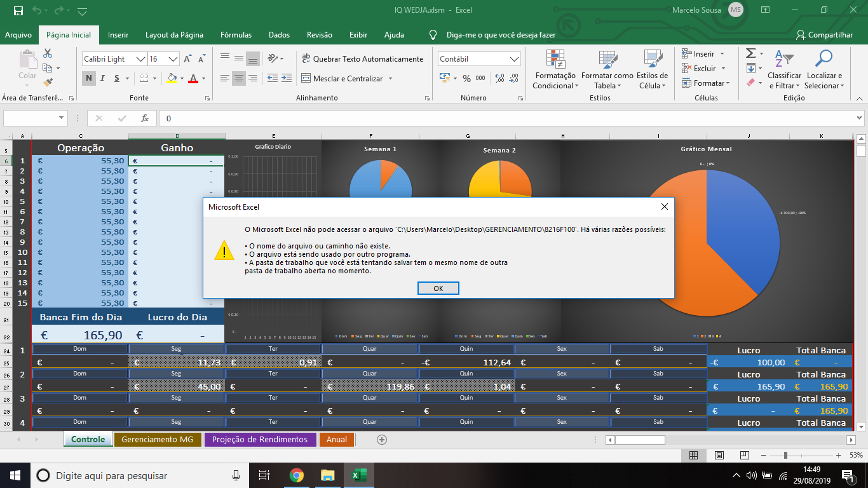Click the decrease font size icon
868x488 pixels.
click(202, 59)
